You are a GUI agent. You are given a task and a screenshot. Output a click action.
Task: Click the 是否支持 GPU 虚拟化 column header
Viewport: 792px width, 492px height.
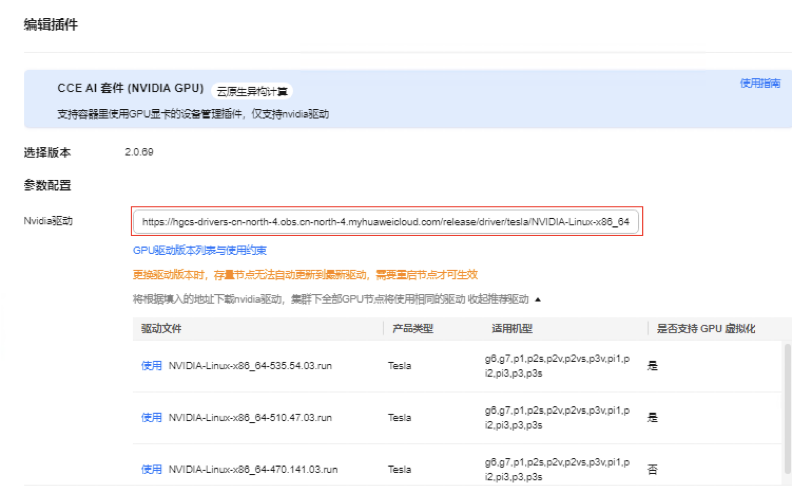pos(706,329)
